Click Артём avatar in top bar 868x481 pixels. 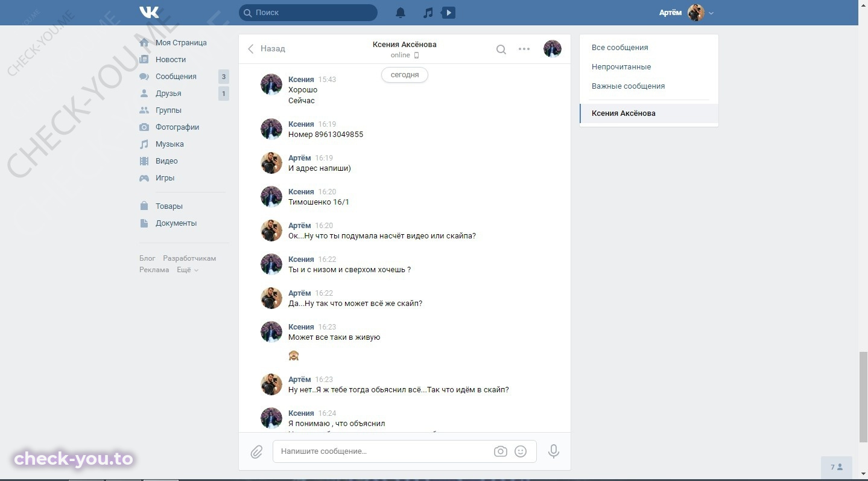(x=696, y=13)
